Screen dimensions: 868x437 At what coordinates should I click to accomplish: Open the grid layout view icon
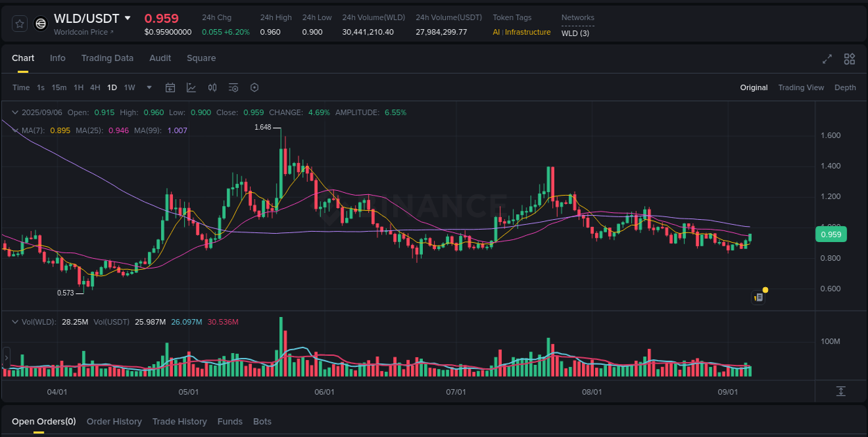pyautogui.click(x=849, y=60)
